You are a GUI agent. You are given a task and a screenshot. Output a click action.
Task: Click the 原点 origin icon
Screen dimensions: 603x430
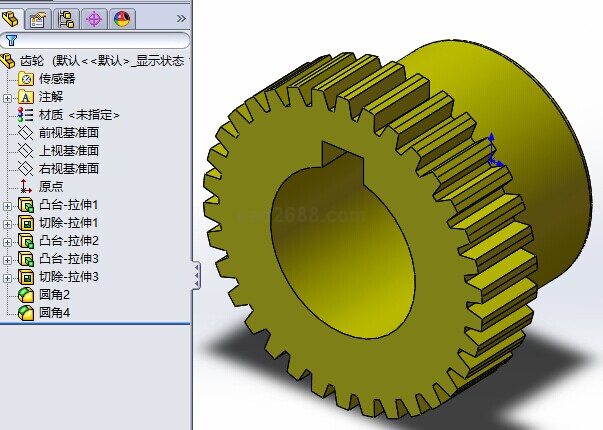coord(26,187)
